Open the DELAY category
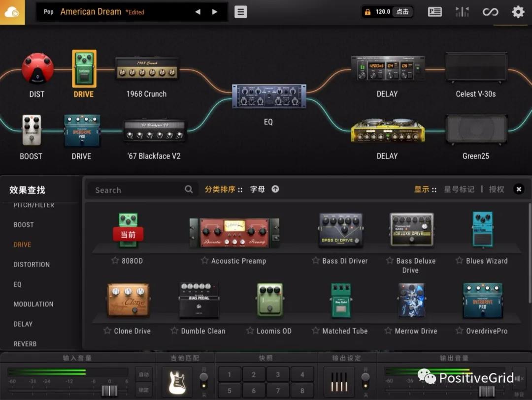Screen dimensions: 532x400 pyautogui.click(x=23, y=324)
